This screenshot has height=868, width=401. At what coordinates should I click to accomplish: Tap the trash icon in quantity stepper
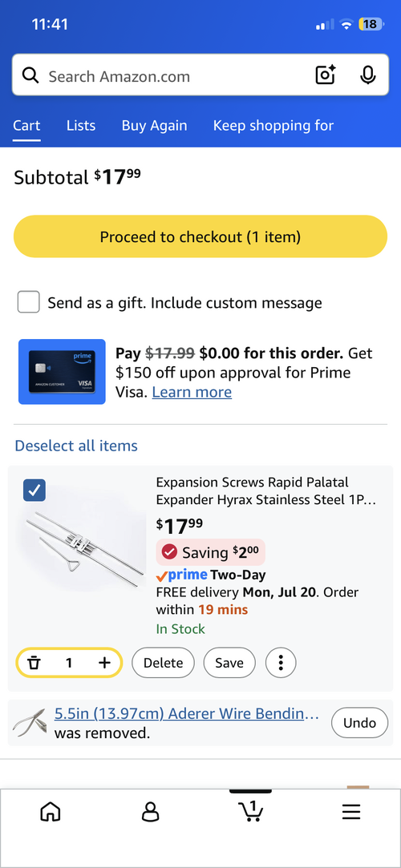[x=34, y=663]
